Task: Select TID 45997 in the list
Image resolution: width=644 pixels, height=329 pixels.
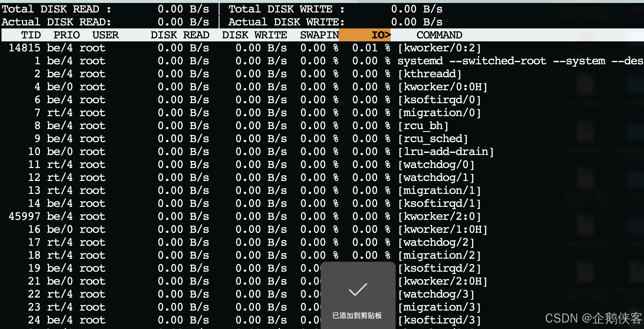Action: (x=24, y=216)
